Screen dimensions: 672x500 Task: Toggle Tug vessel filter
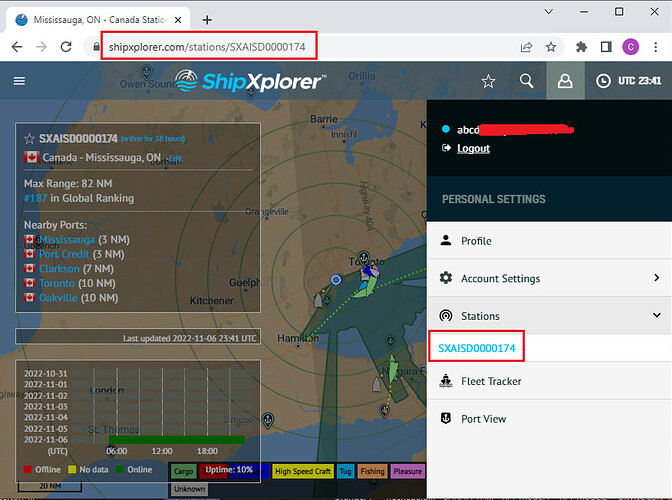(345, 471)
